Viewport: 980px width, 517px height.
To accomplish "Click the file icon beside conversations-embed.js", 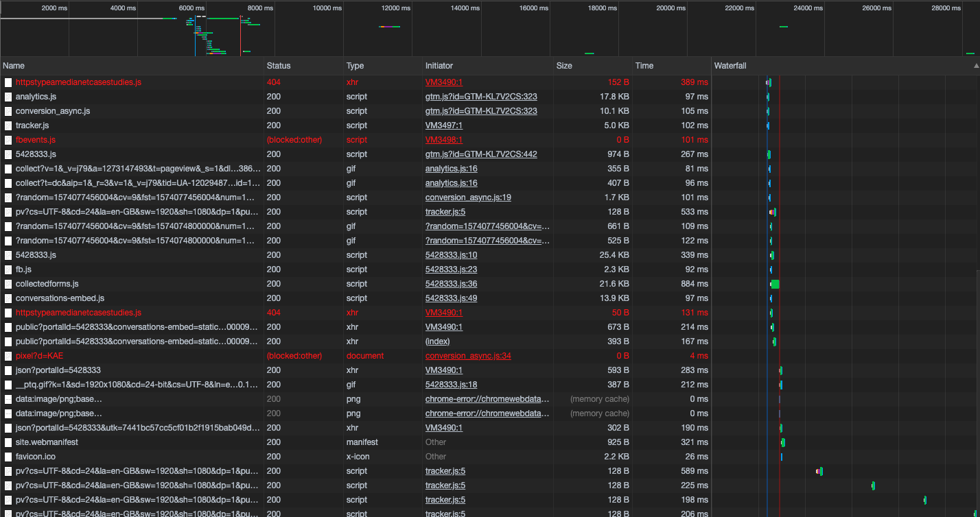I will pos(8,298).
